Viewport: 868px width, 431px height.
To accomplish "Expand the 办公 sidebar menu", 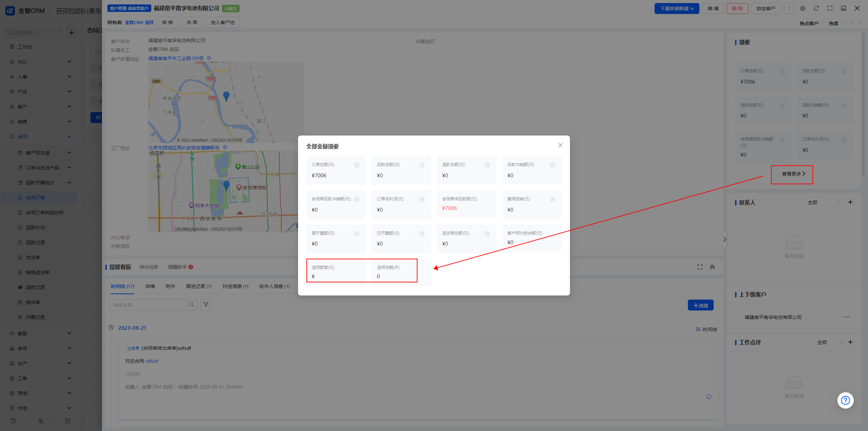I will [41, 62].
